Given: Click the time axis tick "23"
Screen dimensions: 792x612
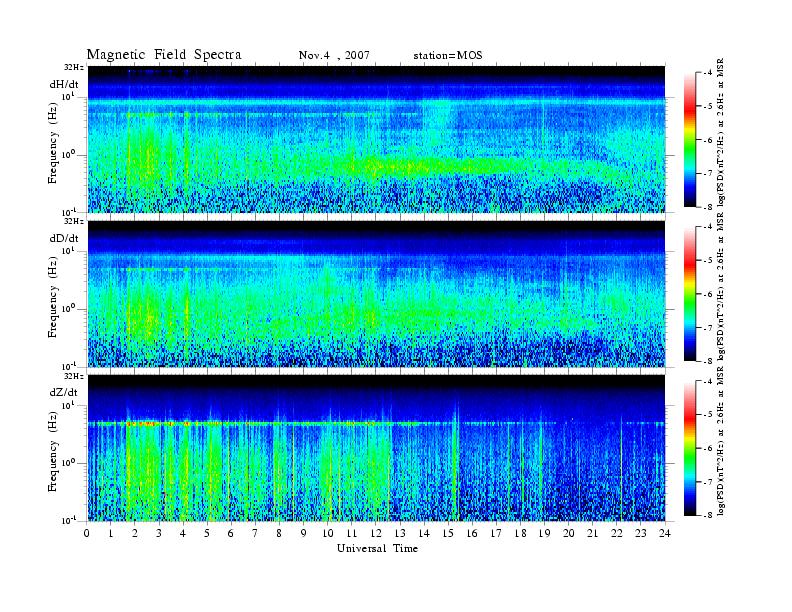Looking at the screenshot, I should 641,533.
